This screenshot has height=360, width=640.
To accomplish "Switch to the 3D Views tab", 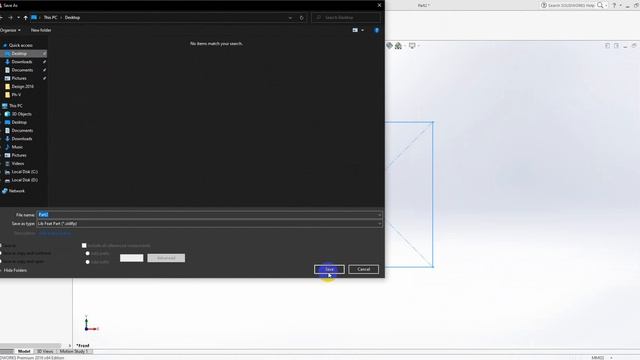I will [45, 351].
